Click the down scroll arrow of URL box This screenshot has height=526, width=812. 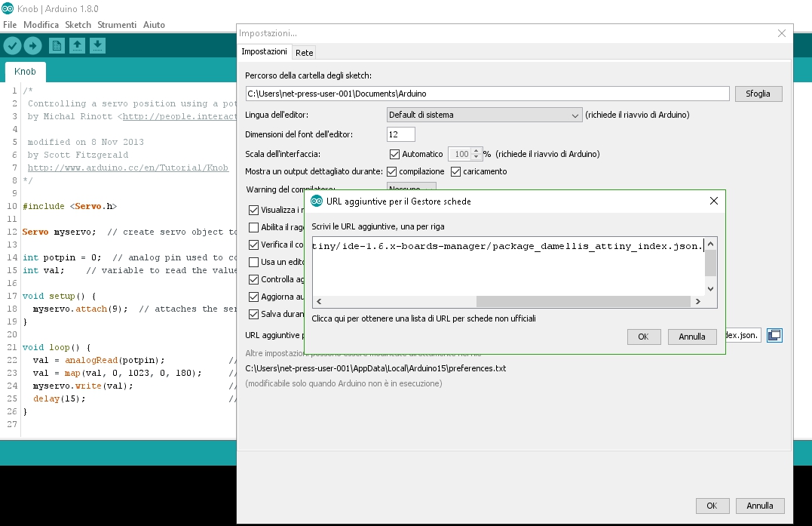click(x=710, y=288)
